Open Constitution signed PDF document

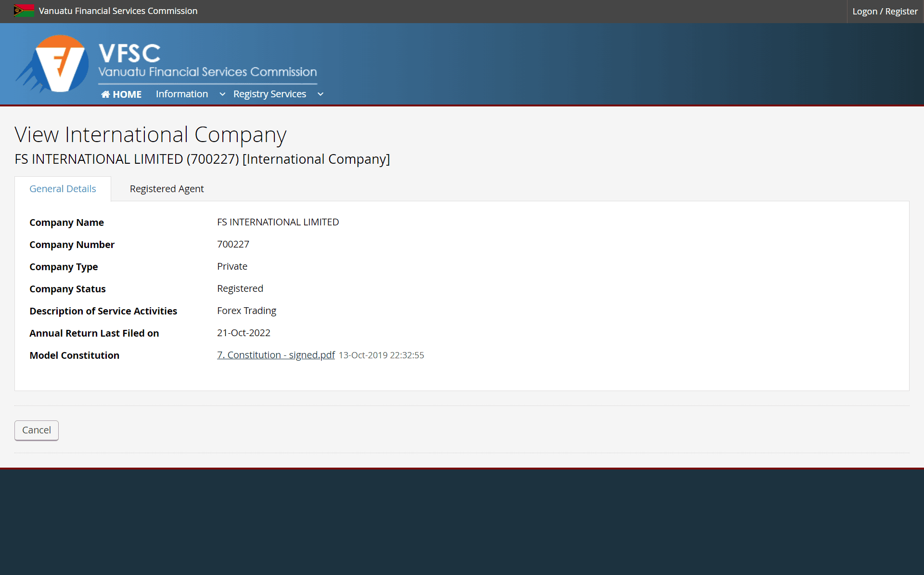click(x=276, y=354)
